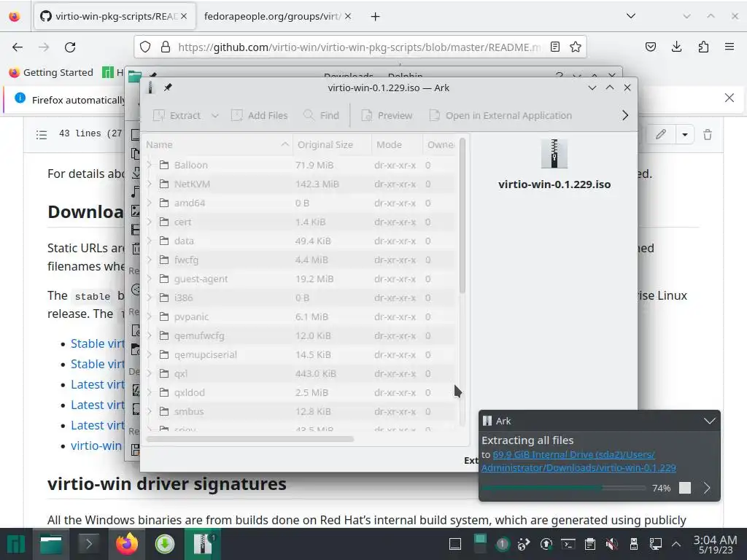Select the pvpanic folder row
Screen dimensions: 747x560
coord(300,316)
